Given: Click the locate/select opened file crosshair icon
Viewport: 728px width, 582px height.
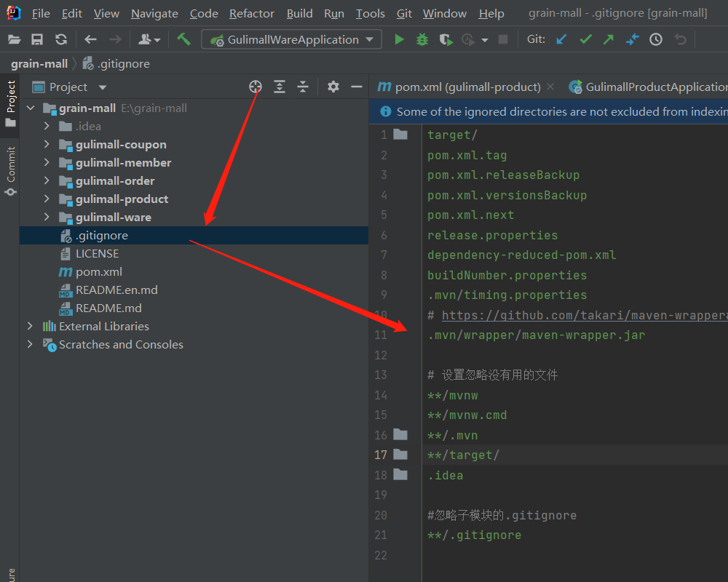Looking at the screenshot, I should [256, 87].
